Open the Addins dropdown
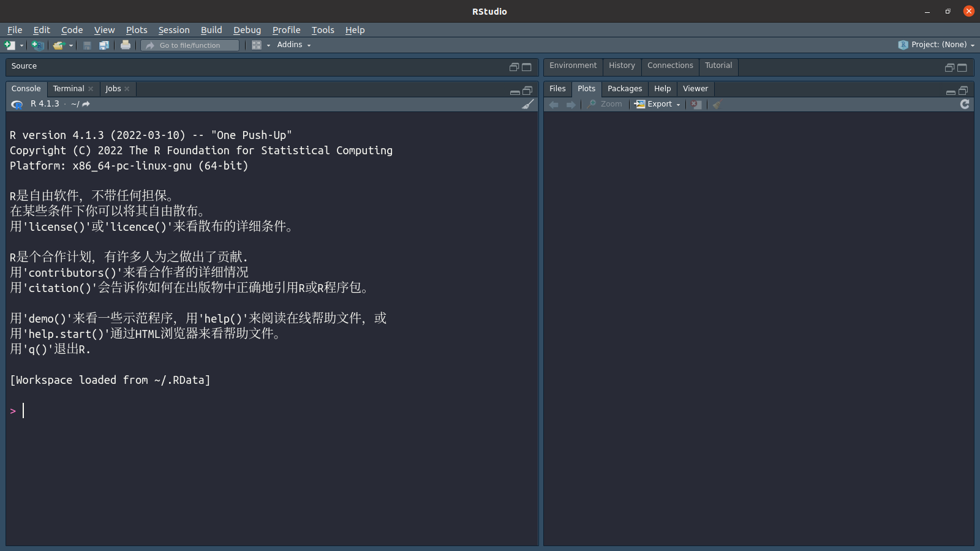The height and width of the screenshot is (551, 980). pos(294,45)
